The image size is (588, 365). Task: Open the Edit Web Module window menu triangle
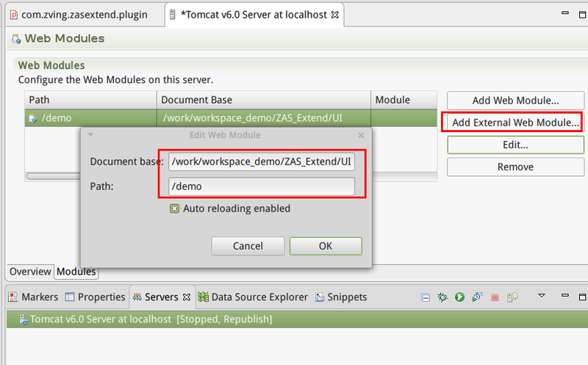[x=90, y=135]
